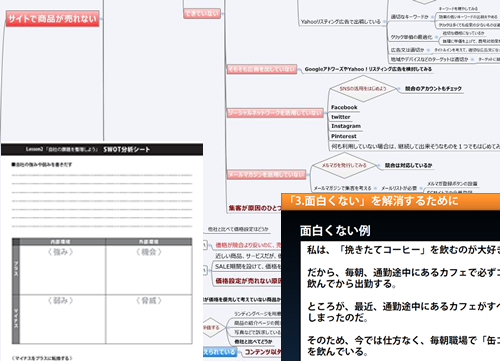
Task: Select the 'プラス' row header in SWOT table
Action: 16,270
